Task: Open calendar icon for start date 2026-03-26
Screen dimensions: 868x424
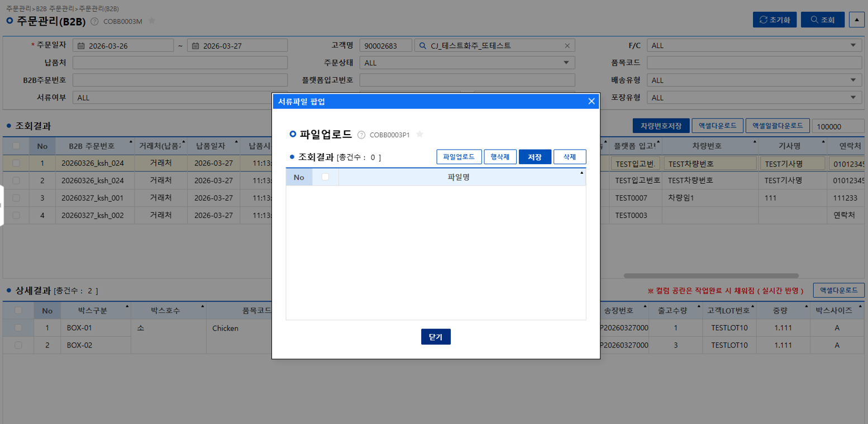Action: coord(81,46)
